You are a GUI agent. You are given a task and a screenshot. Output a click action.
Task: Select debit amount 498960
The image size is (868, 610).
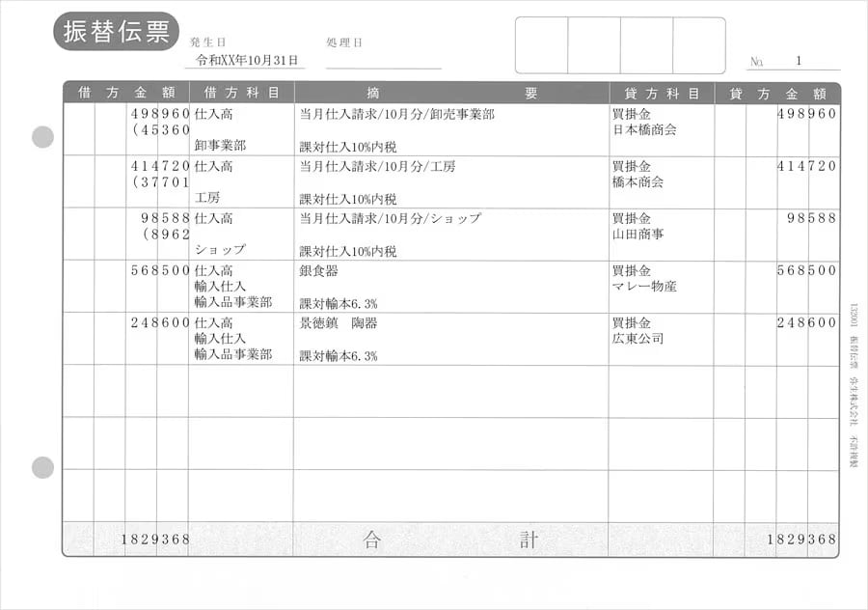pyautogui.click(x=160, y=114)
